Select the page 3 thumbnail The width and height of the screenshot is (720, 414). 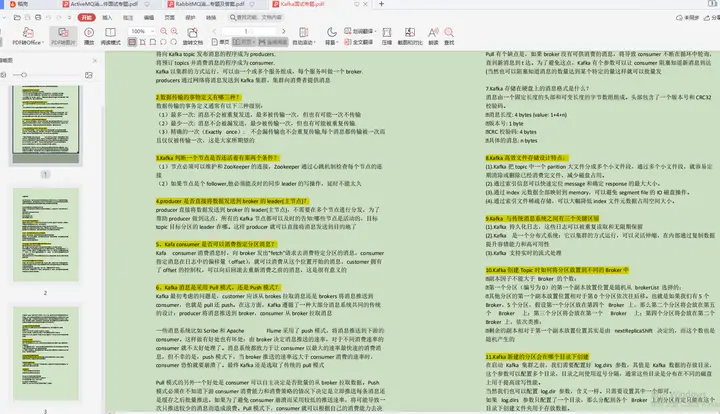45,353
